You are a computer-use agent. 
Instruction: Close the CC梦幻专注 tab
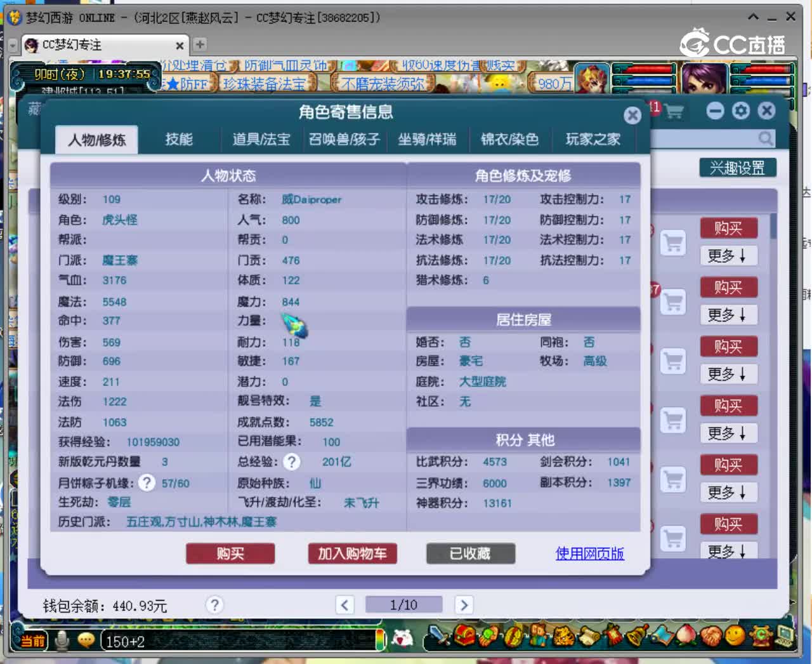[180, 46]
